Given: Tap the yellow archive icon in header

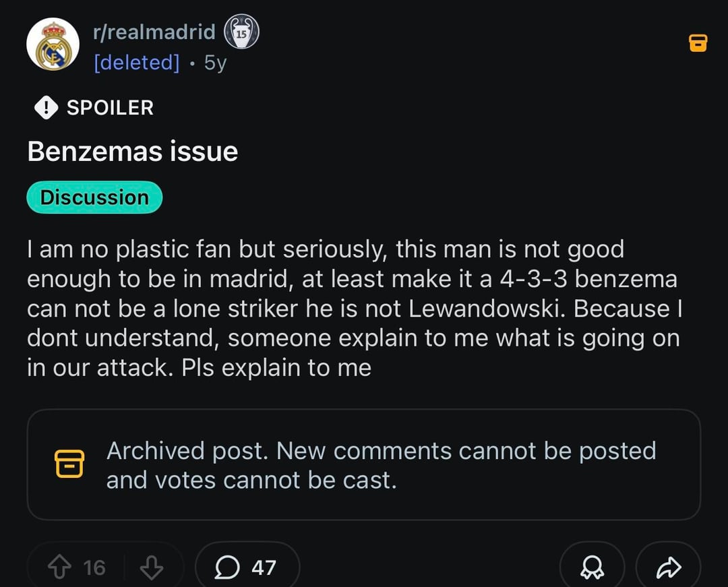Looking at the screenshot, I should coord(698,43).
